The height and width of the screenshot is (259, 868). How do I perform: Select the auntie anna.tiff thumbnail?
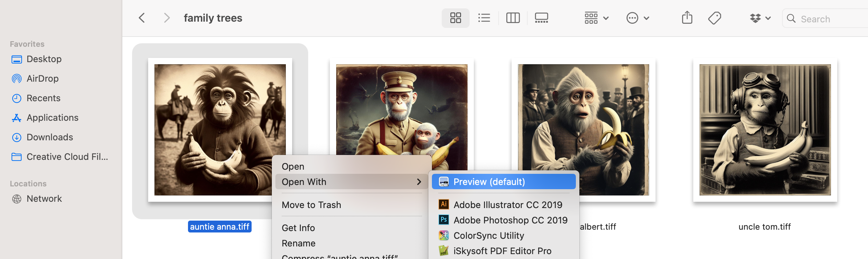coord(220,129)
